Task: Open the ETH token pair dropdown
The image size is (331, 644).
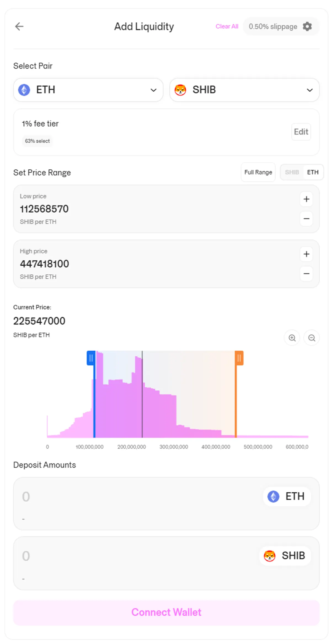Action: (x=88, y=90)
